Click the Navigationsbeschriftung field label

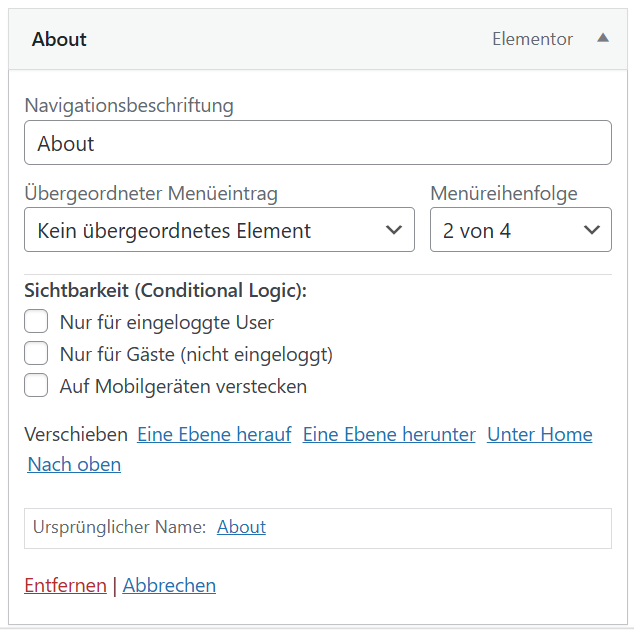point(129,105)
